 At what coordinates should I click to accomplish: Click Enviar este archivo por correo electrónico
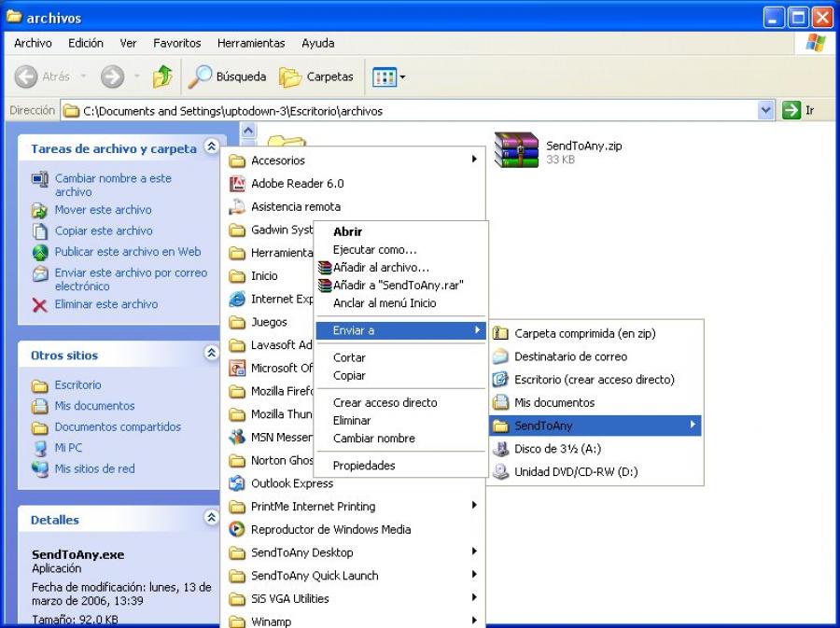(x=131, y=279)
